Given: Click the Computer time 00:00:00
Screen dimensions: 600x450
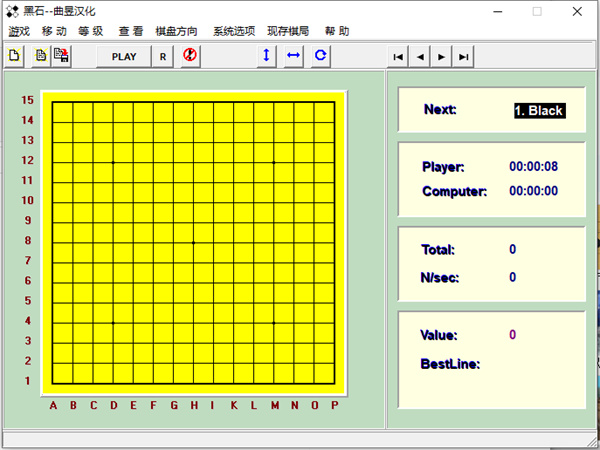Looking at the screenshot, I should [533, 191].
